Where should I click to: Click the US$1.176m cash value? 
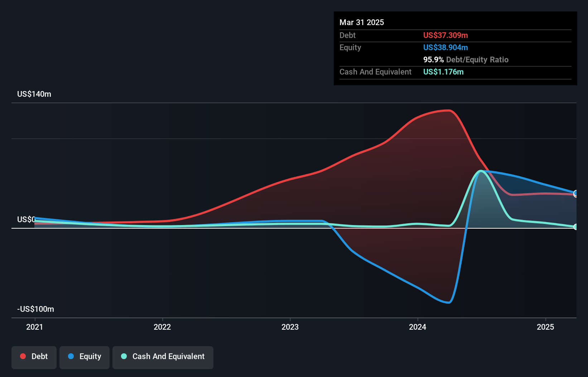443,72
